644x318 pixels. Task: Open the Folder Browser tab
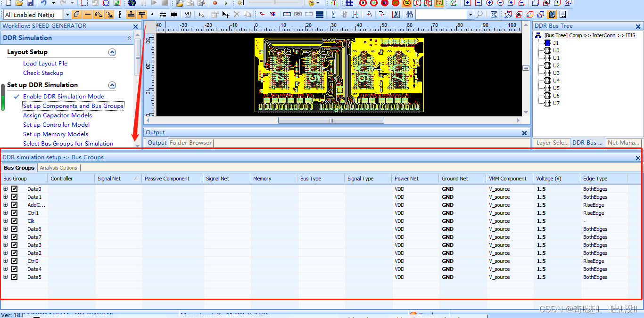pyautogui.click(x=190, y=143)
